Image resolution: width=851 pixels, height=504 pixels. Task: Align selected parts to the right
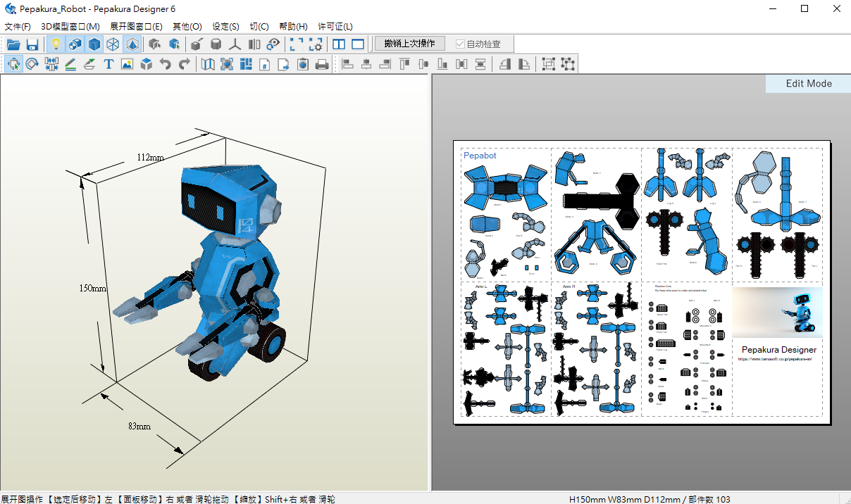coord(385,64)
